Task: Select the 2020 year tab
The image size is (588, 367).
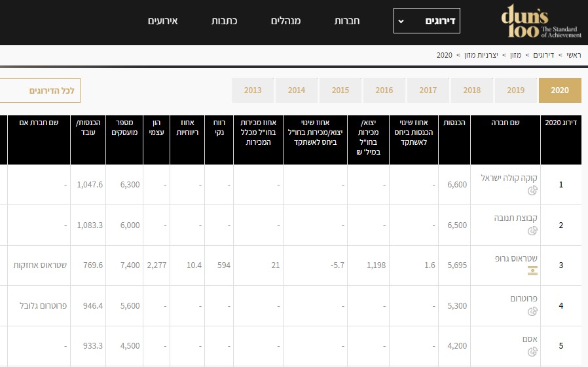Action: tap(560, 90)
